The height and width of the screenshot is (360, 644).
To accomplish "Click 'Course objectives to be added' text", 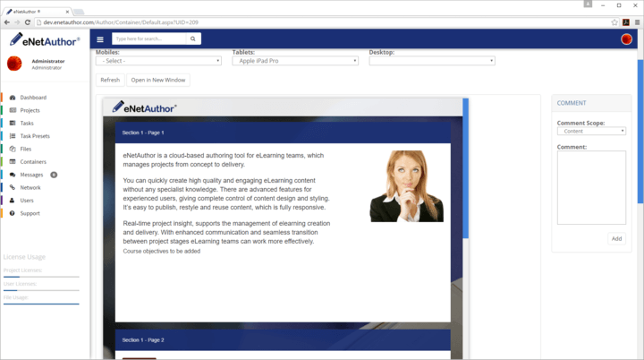I will [x=161, y=252].
